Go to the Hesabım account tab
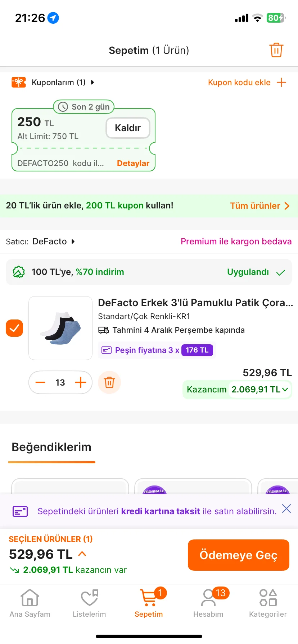Screen dimensions: 298x644 (x=208, y=603)
